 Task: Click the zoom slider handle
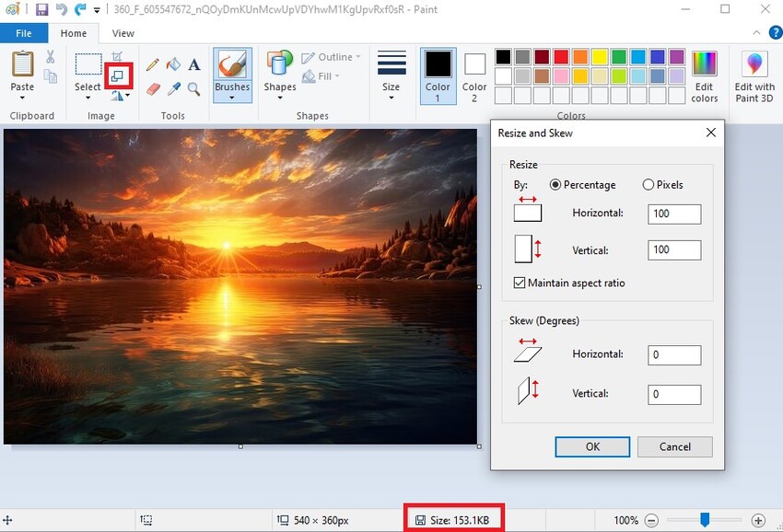tap(705, 519)
